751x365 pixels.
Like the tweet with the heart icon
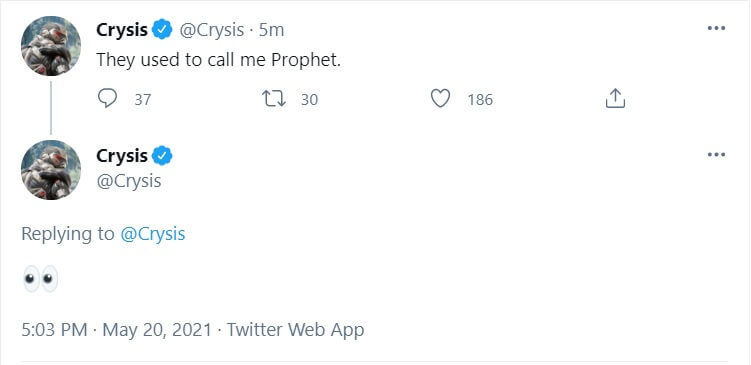pos(440,99)
